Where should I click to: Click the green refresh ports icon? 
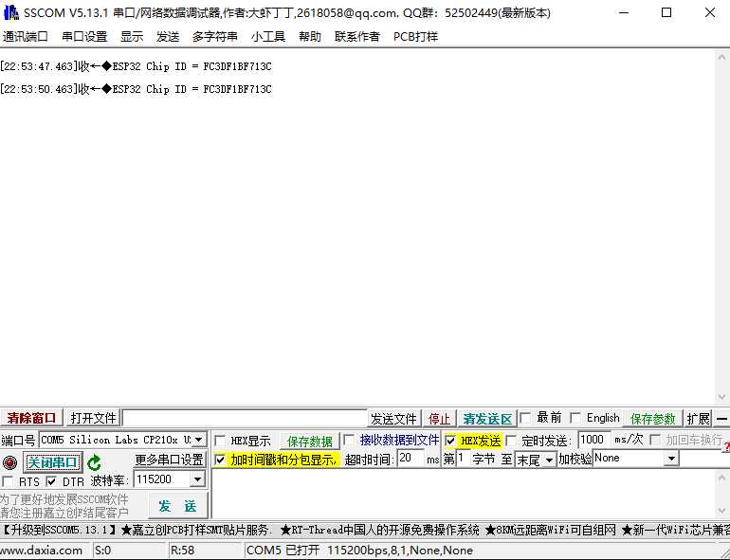pos(94,462)
